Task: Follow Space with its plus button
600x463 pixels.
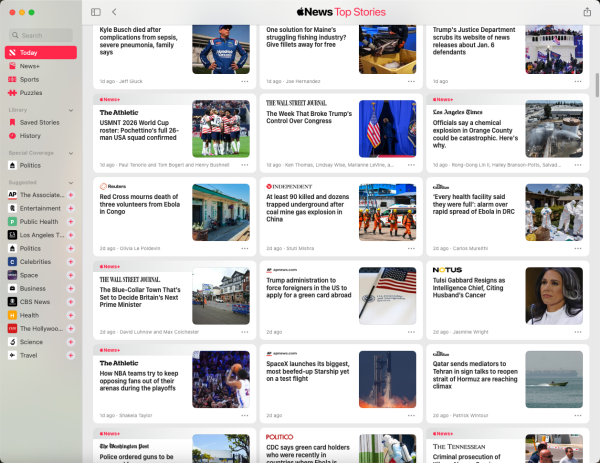Action: tap(71, 275)
